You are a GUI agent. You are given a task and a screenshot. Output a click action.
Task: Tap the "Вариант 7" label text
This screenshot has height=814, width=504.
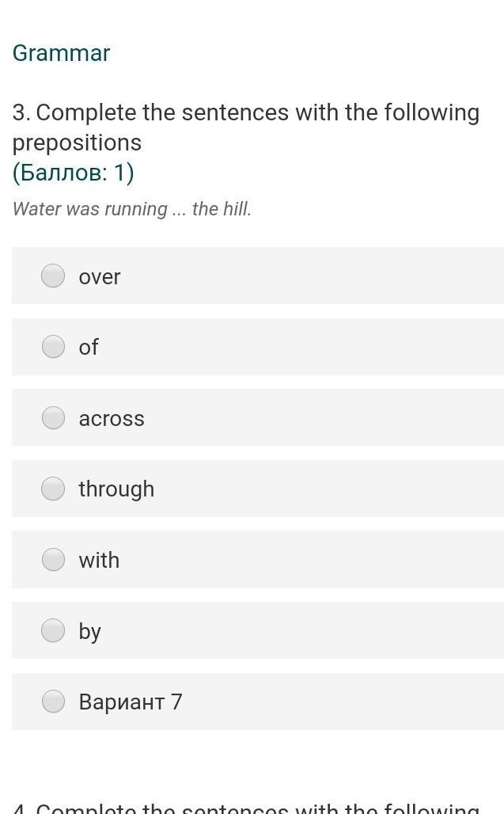[131, 702]
